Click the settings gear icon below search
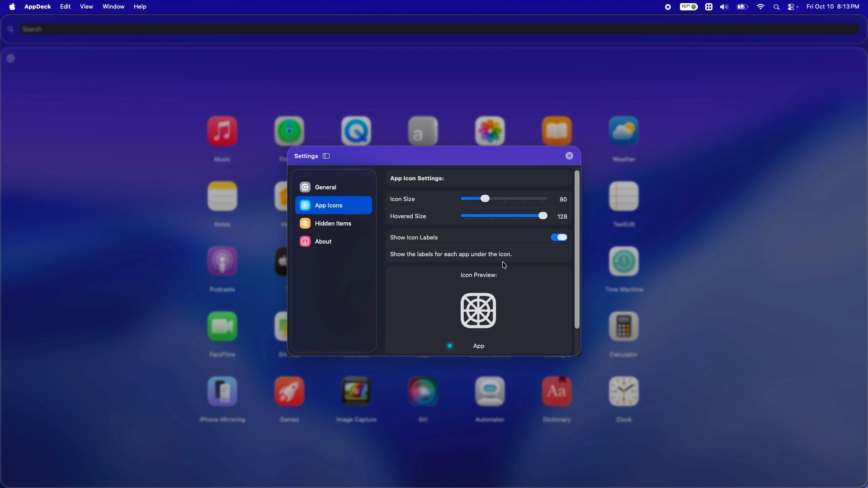This screenshot has width=868, height=488. tap(11, 59)
